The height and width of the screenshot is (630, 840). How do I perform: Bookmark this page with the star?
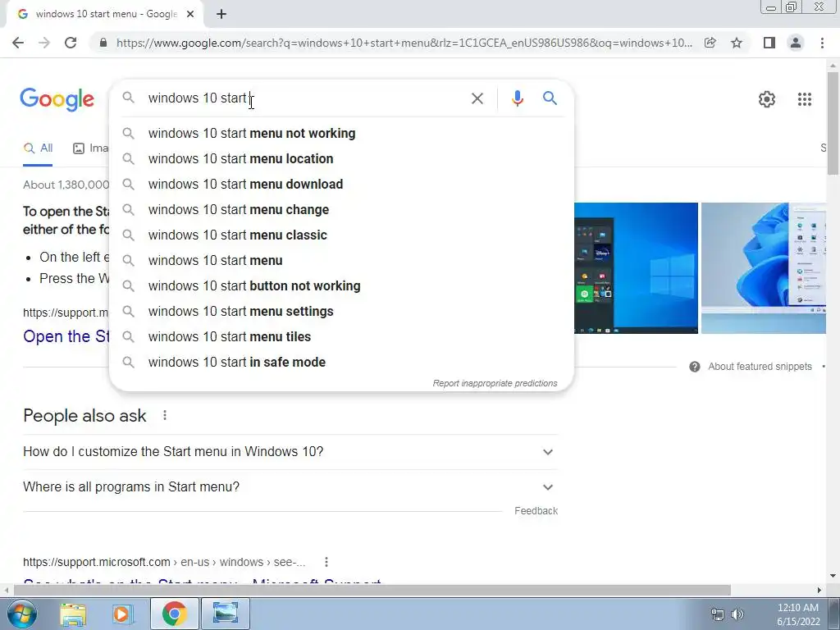pyautogui.click(x=737, y=43)
